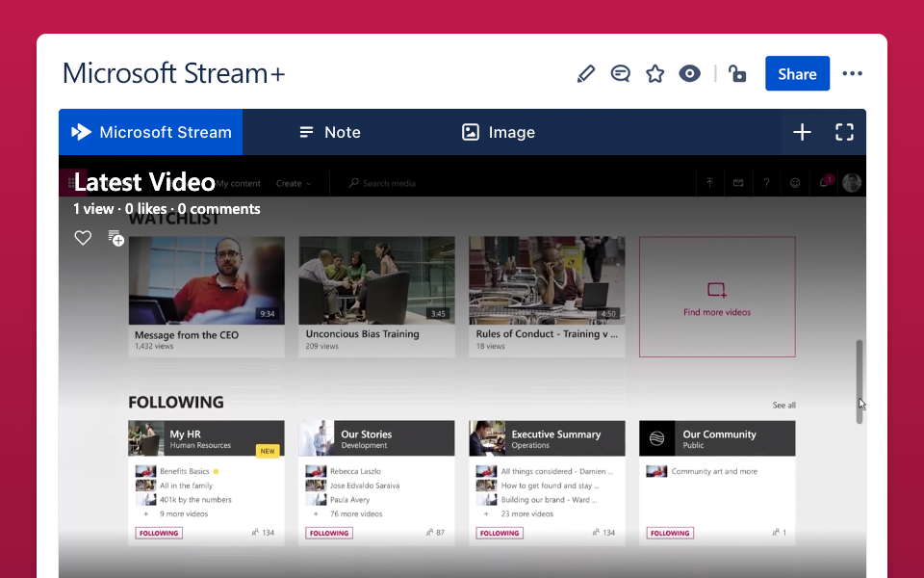Switch to the Note tab
The image size is (924, 578).
tap(330, 132)
